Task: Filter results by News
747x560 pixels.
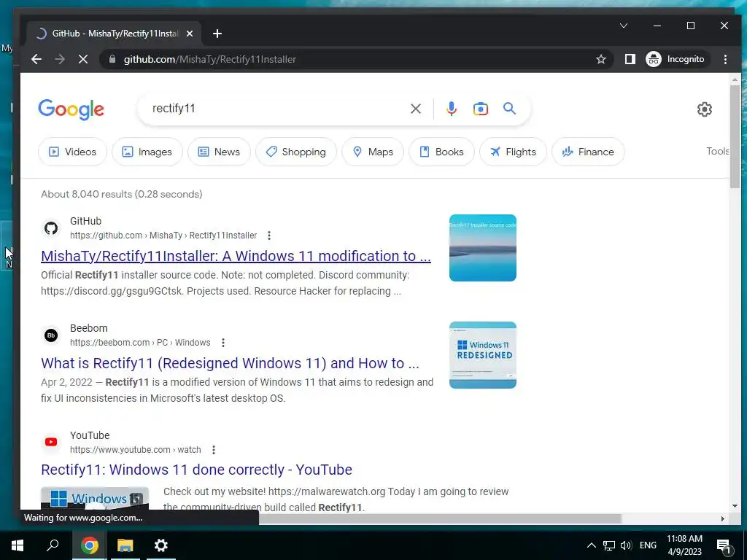Action: coord(219,152)
